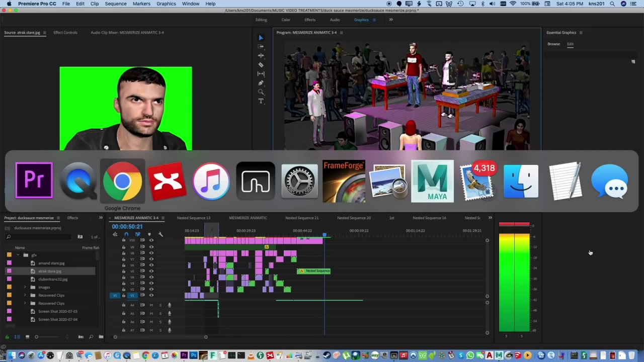Switch to Color workspace
Image resolution: width=644 pixels, height=362 pixels.
(x=286, y=20)
